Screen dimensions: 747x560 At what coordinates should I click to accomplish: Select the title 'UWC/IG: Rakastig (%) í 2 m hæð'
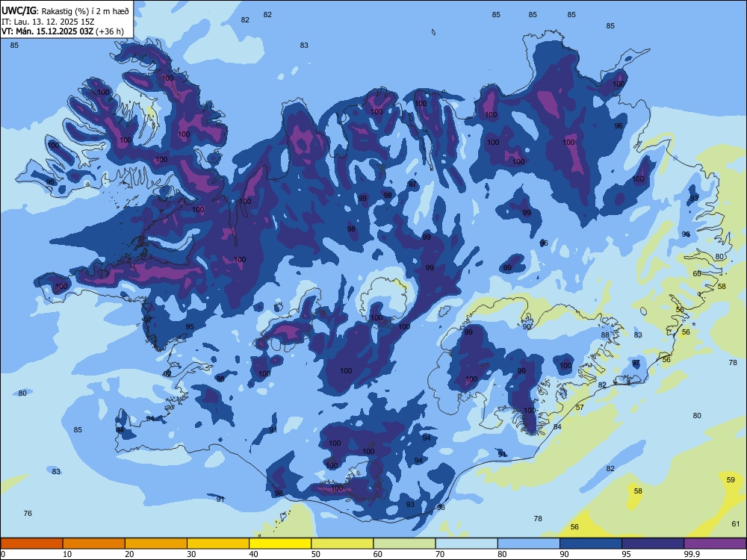point(65,11)
